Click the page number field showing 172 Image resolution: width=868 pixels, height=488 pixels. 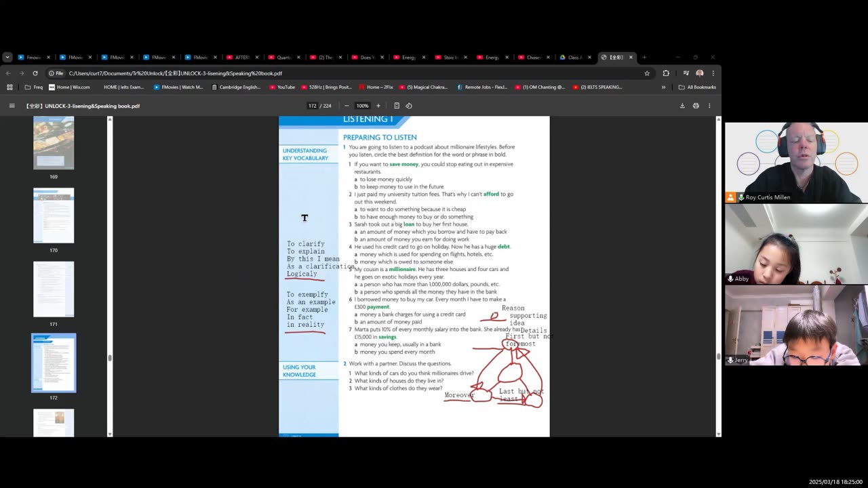(312, 106)
